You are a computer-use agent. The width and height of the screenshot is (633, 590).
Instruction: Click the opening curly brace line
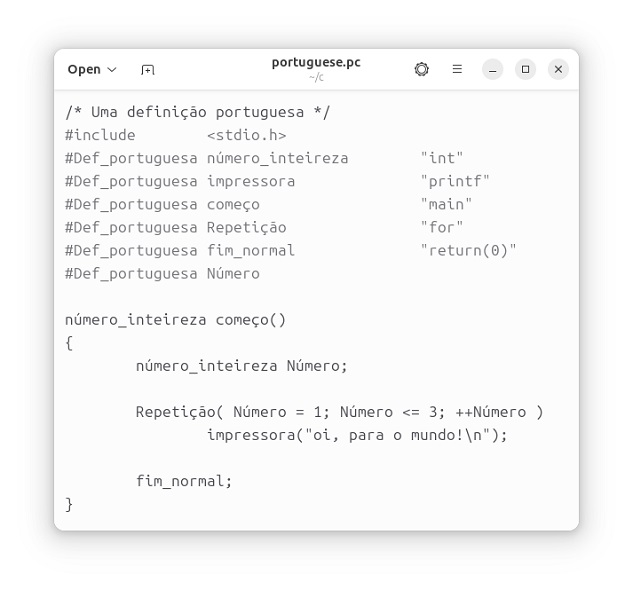tap(69, 343)
